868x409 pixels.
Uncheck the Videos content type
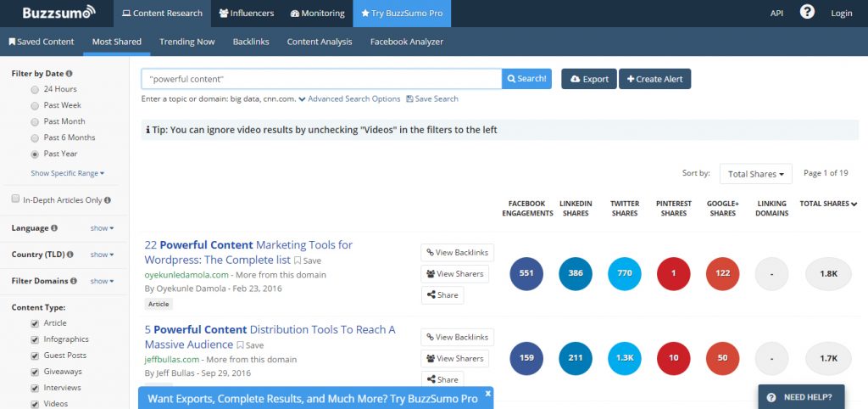pos(34,404)
